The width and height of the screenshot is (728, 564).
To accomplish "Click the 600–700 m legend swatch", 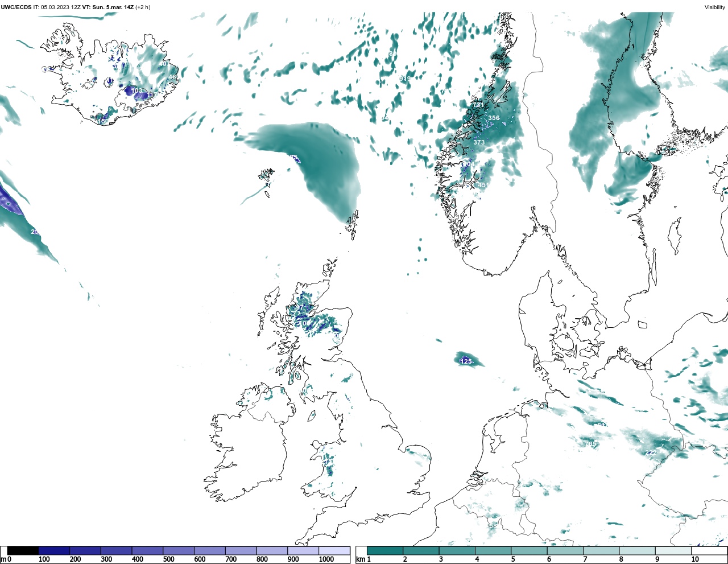I will (209, 550).
